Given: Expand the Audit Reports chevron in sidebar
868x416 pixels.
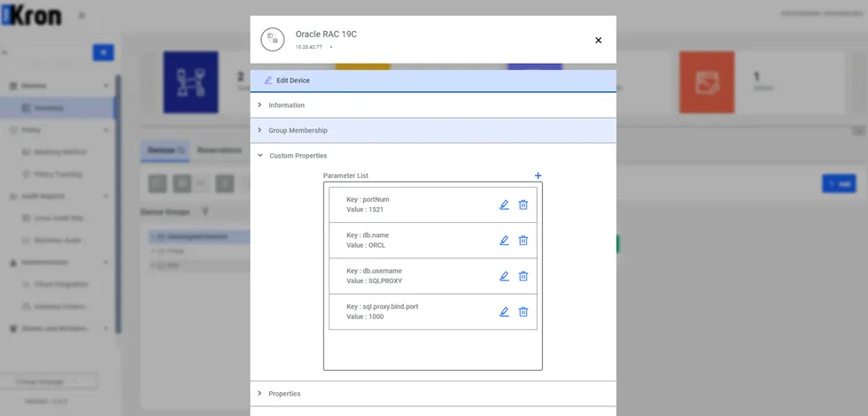Looking at the screenshot, I should click(x=105, y=196).
